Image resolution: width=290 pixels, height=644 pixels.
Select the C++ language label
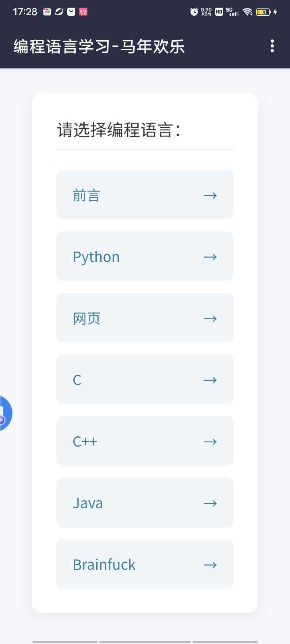coord(85,442)
